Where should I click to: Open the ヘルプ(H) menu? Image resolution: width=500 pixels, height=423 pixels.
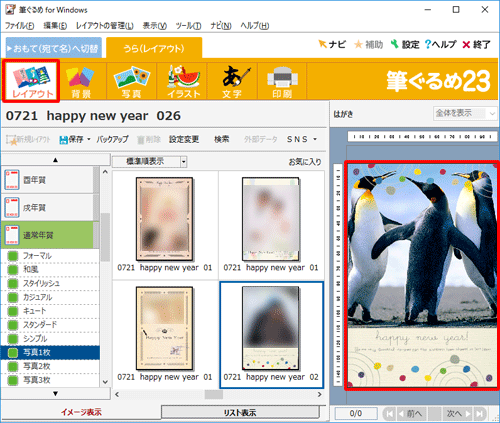click(255, 26)
